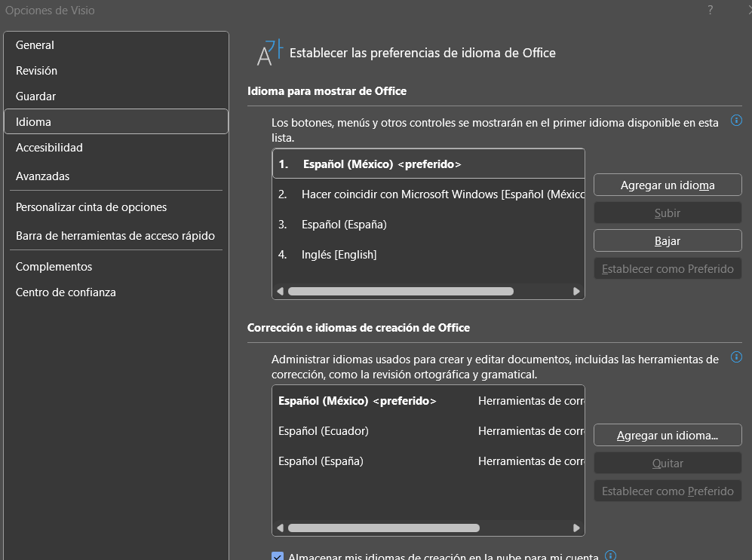The width and height of the screenshot is (752, 560).
Task: Click the Subir button
Action: (668, 213)
